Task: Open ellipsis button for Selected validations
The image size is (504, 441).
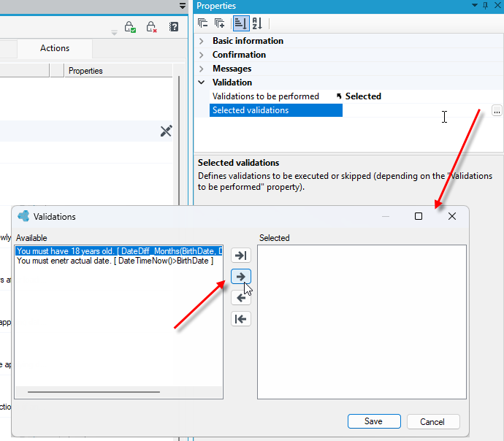Action: [497, 110]
